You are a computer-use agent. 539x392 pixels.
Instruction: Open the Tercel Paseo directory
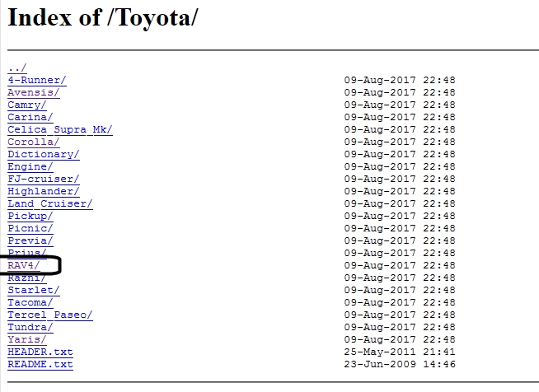point(49,315)
